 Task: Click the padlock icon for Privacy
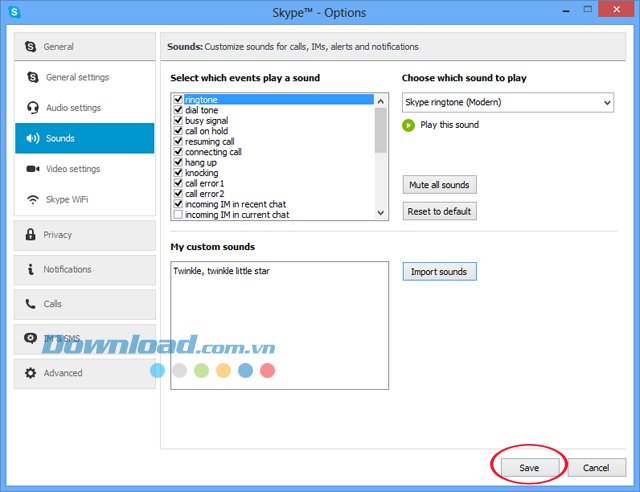point(31,234)
